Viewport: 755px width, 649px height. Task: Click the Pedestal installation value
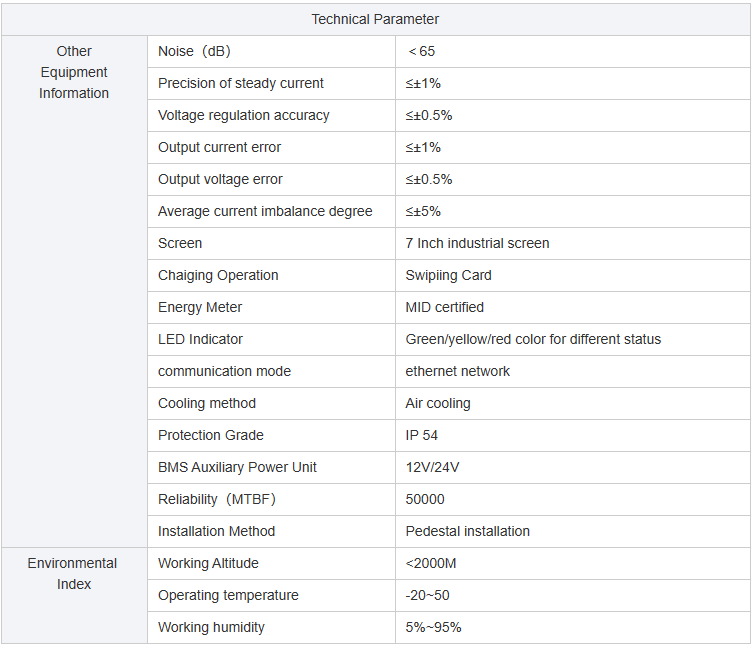point(468,531)
